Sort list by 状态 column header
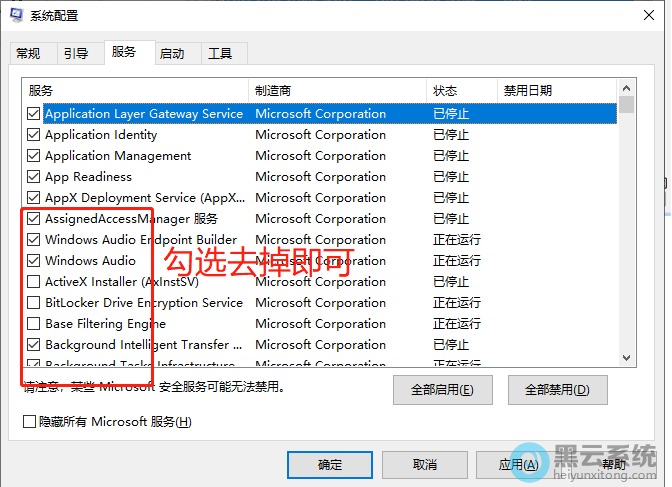The width and height of the screenshot is (672, 487). click(x=460, y=90)
